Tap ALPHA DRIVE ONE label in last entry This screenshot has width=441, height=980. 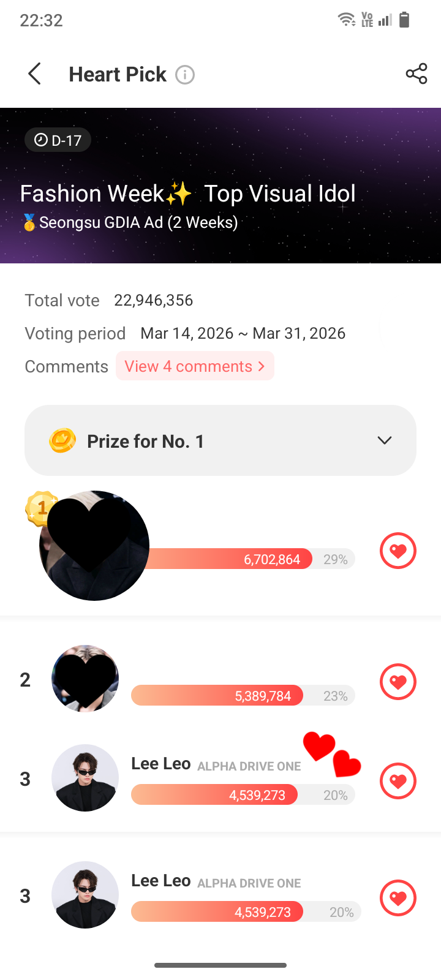[x=249, y=883]
